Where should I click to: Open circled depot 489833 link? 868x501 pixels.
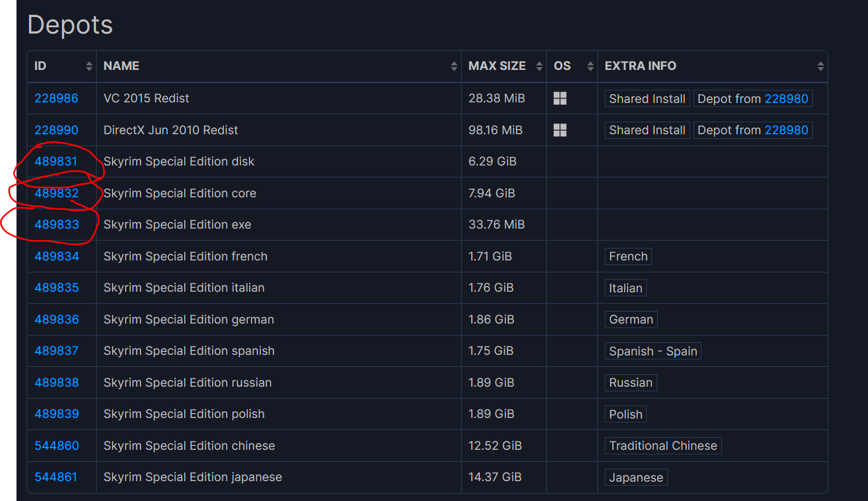[x=56, y=225]
